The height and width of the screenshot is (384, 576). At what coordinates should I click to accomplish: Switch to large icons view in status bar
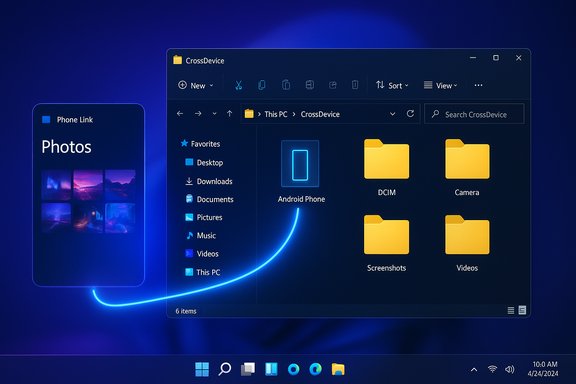[x=522, y=310]
